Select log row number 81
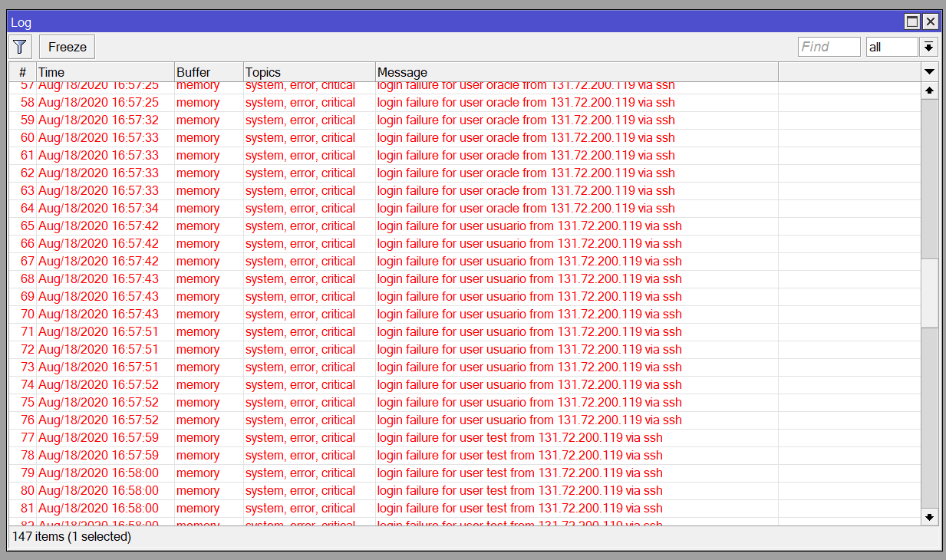 click(x=464, y=509)
